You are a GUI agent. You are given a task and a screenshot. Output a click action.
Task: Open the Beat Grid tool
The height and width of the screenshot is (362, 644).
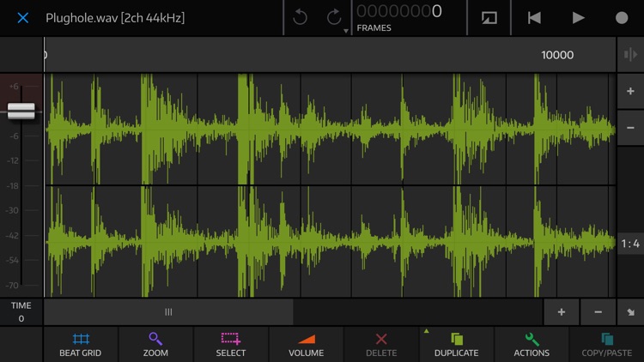click(x=81, y=345)
